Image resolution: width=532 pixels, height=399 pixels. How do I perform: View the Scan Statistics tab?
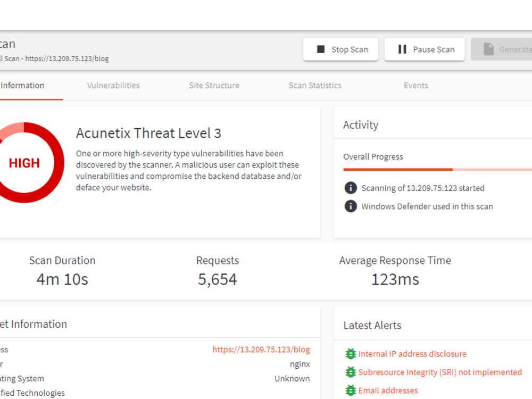315,86
